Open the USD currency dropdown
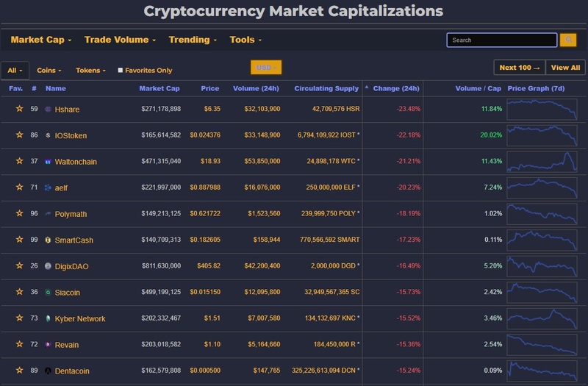The image size is (588, 386). click(266, 68)
